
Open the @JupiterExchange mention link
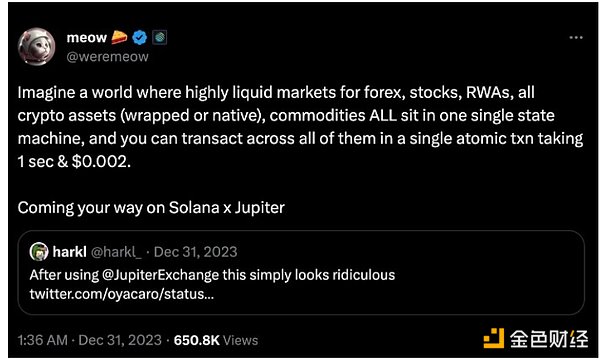(x=160, y=275)
